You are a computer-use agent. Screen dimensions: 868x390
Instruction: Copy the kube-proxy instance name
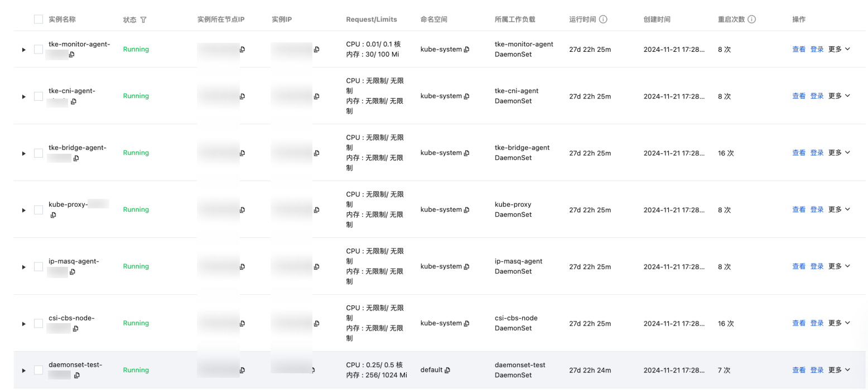click(53, 215)
